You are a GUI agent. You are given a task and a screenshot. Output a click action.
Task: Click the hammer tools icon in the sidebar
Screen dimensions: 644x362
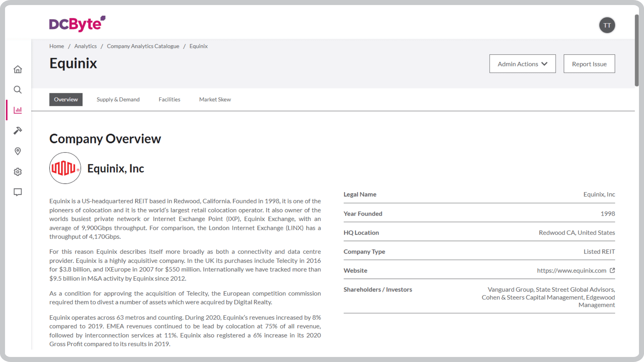pos(17,131)
